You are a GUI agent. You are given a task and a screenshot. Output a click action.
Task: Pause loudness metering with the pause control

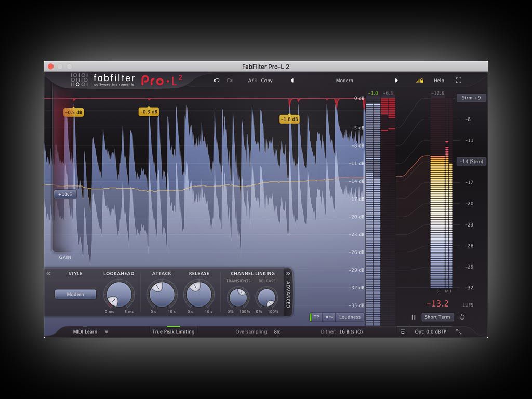(x=414, y=317)
